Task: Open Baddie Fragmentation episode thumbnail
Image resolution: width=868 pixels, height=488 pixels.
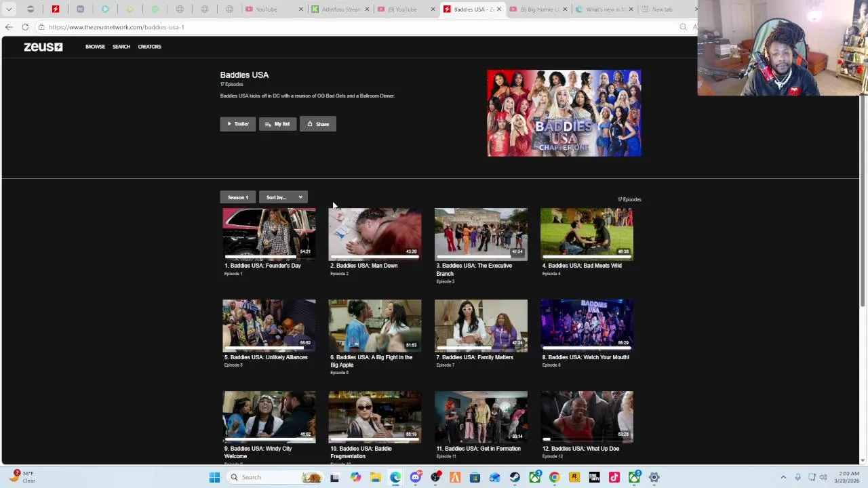Action: 375,417
